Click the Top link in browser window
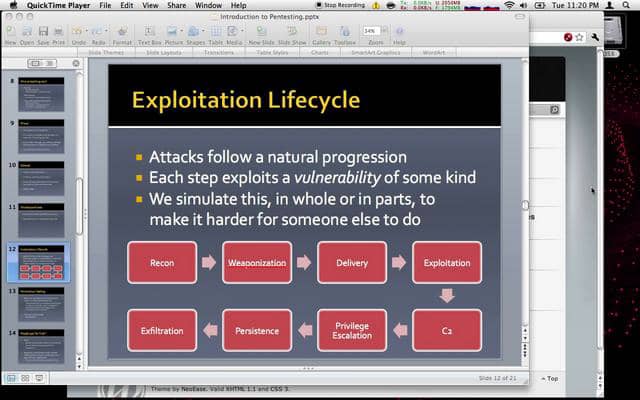Viewport: 640px width, 400px height. pyautogui.click(x=550, y=378)
